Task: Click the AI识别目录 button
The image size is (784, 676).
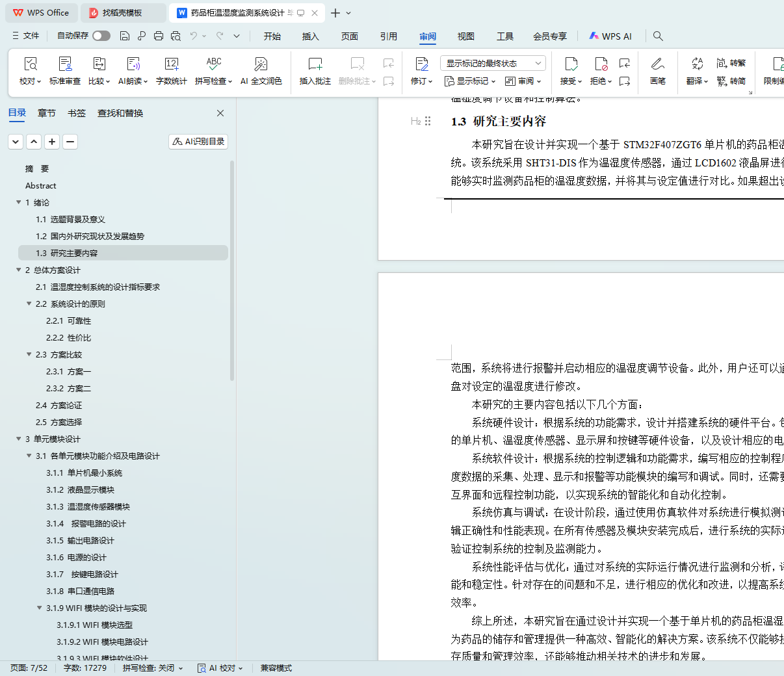Action: [198, 141]
